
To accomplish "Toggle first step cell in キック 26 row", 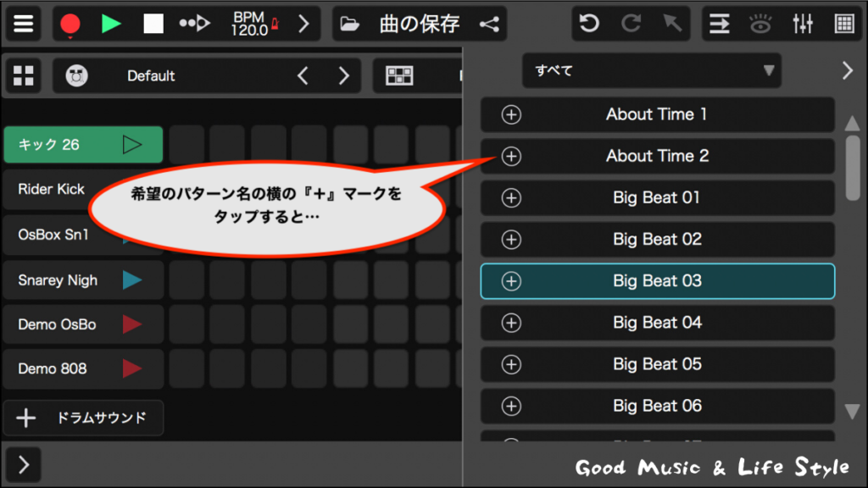I will point(186,145).
